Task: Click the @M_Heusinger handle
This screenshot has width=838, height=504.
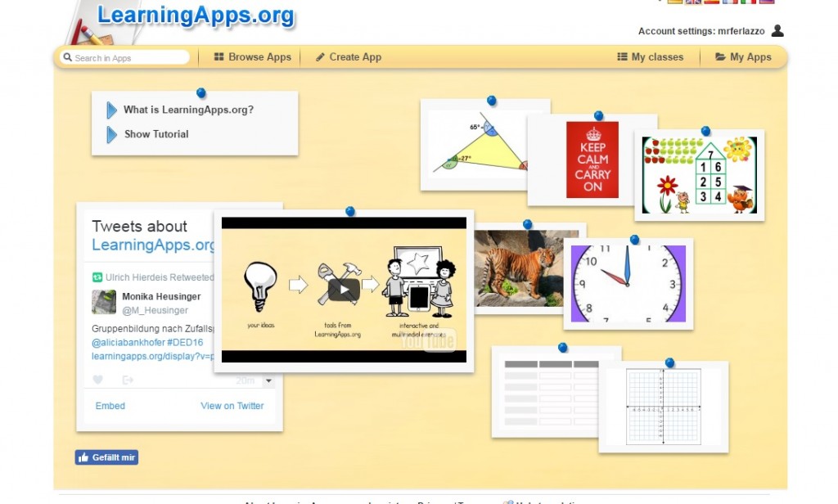Action: coord(155,310)
